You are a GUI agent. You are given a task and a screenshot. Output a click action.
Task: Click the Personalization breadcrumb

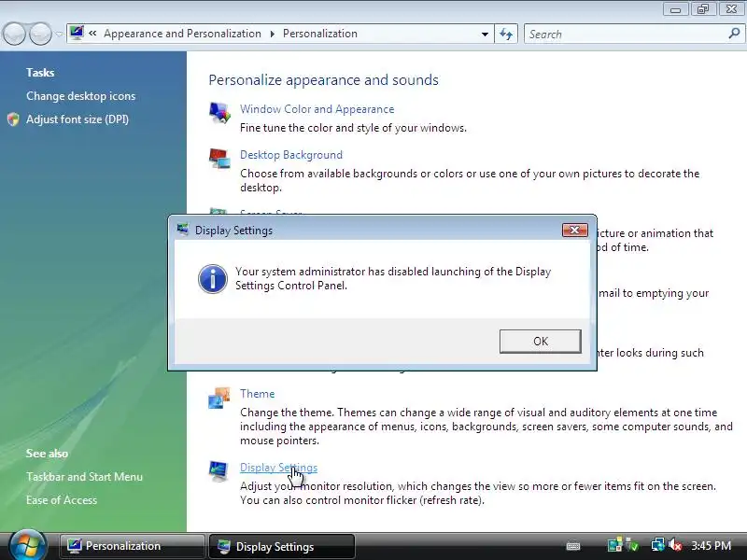[320, 34]
